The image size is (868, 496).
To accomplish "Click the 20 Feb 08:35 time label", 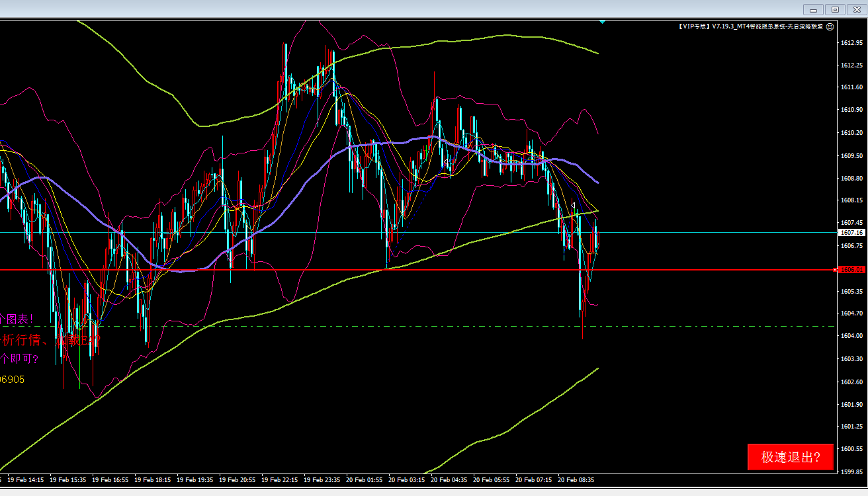I will coord(576,479).
